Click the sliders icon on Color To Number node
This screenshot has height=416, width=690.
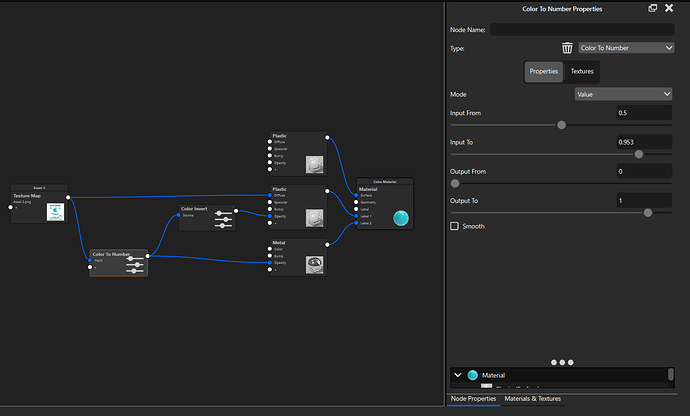click(x=135, y=265)
